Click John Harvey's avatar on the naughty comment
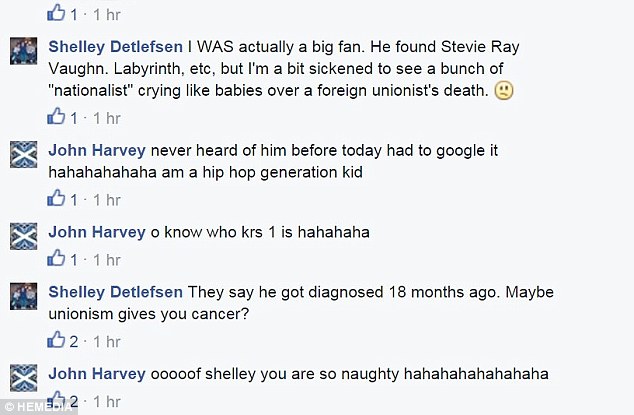Viewport: 634px width, 415px height. click(x=23, y=378)
